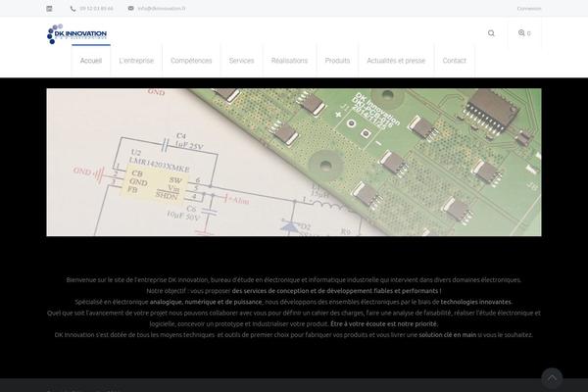Open the search magnifier icon
The width and height of the screenshot is (588, 392).
491,33
